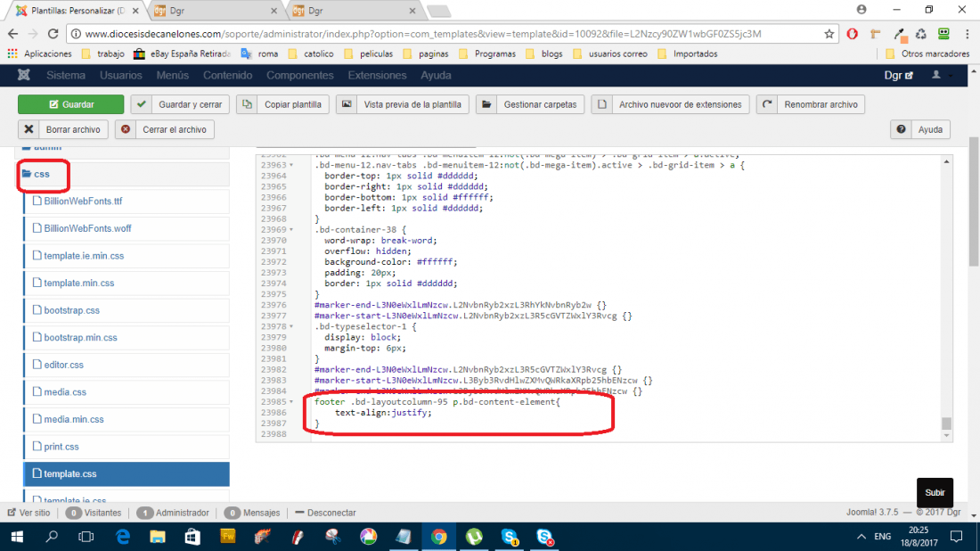
Task: Open bootstrap.css in the file list
Action: click(71, 310)
